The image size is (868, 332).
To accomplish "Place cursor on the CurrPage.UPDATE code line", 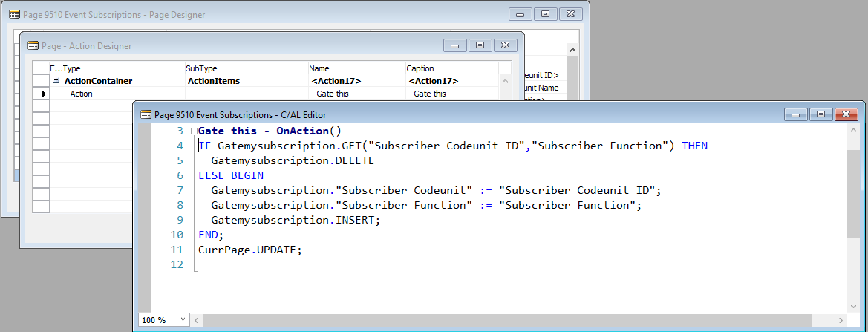I will coord(250,250).
